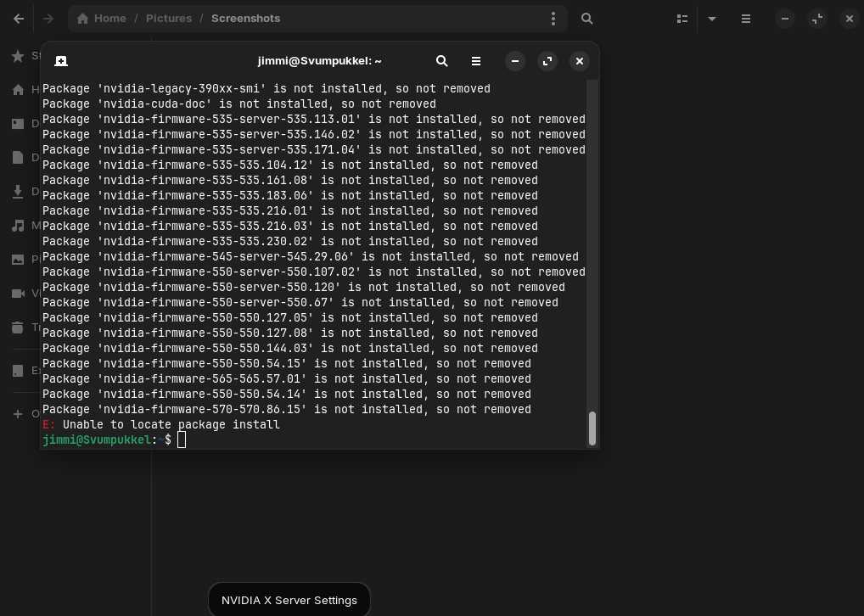Click the 'nvidia-firmware-550-server-550.120' line
This screenshot has width=864, height=616.
tap(304, 287)
